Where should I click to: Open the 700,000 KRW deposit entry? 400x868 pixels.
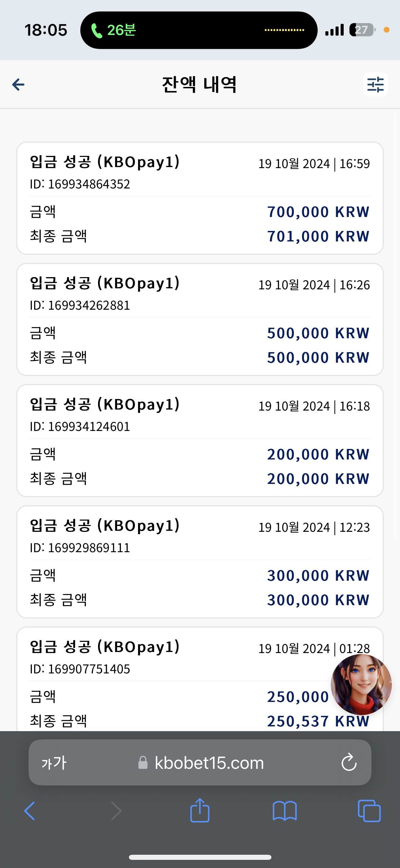[200, 198]
